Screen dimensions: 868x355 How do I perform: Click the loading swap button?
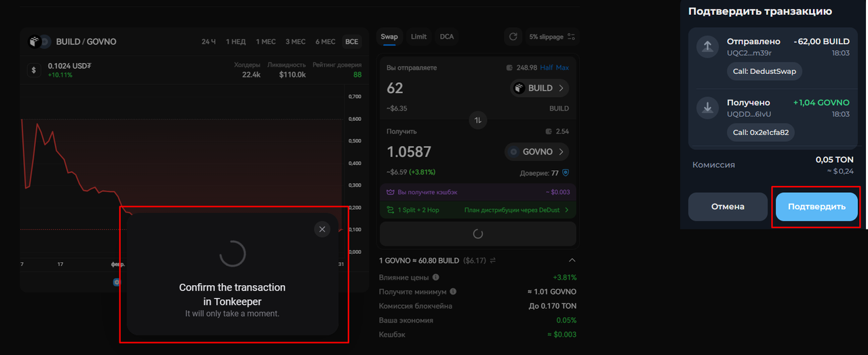pyautogui.click(x=477, y=233)
